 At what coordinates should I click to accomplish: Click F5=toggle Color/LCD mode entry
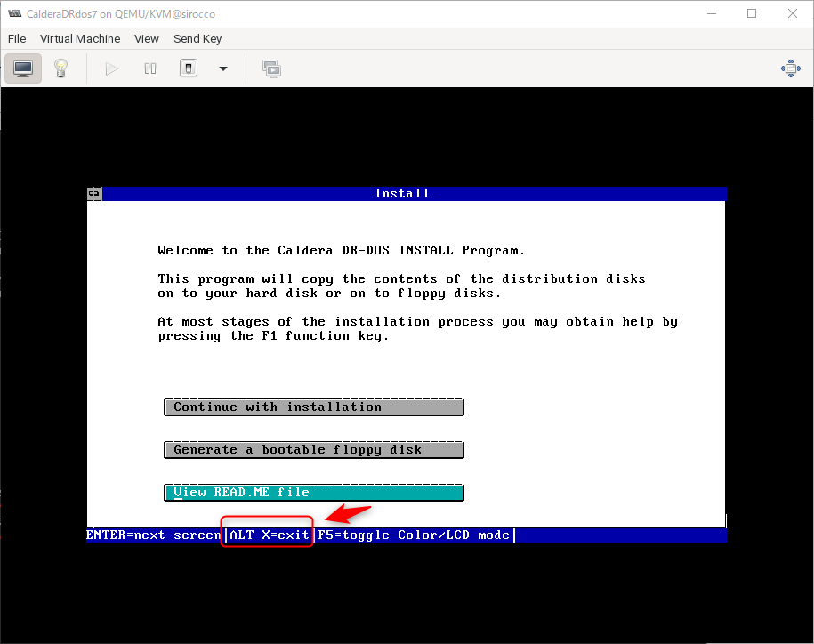coord(414,535)
